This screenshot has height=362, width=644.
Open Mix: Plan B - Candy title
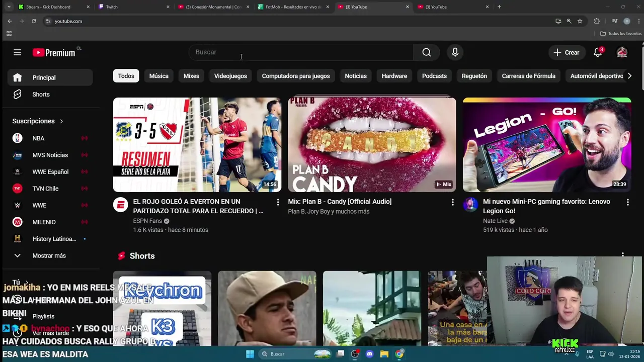[340, 202]
